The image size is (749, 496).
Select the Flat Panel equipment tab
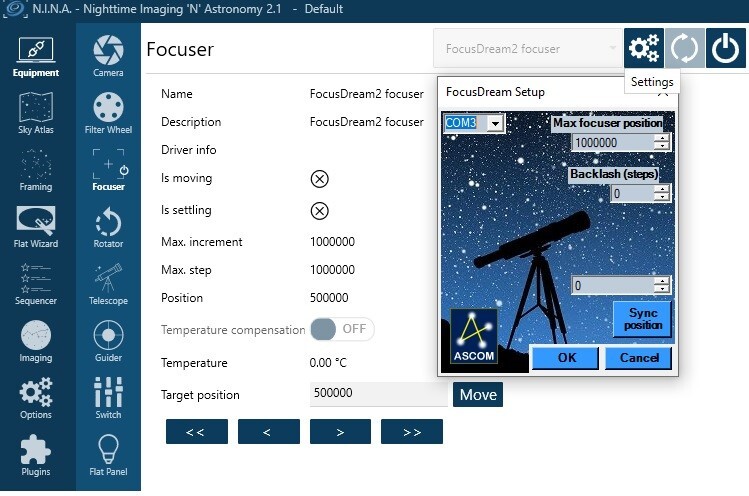(108, 455)
